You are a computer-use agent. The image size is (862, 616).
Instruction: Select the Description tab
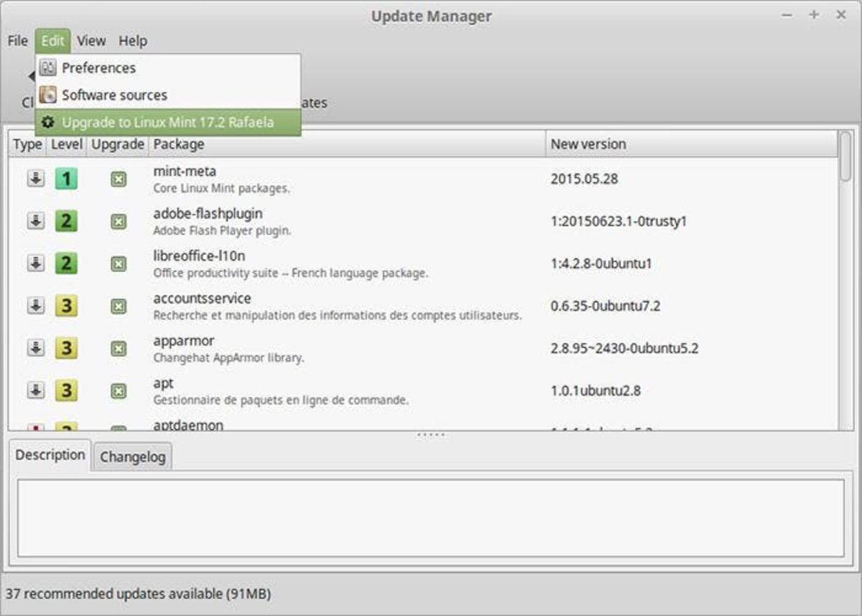pyautogui.click(x=50, y=454)
